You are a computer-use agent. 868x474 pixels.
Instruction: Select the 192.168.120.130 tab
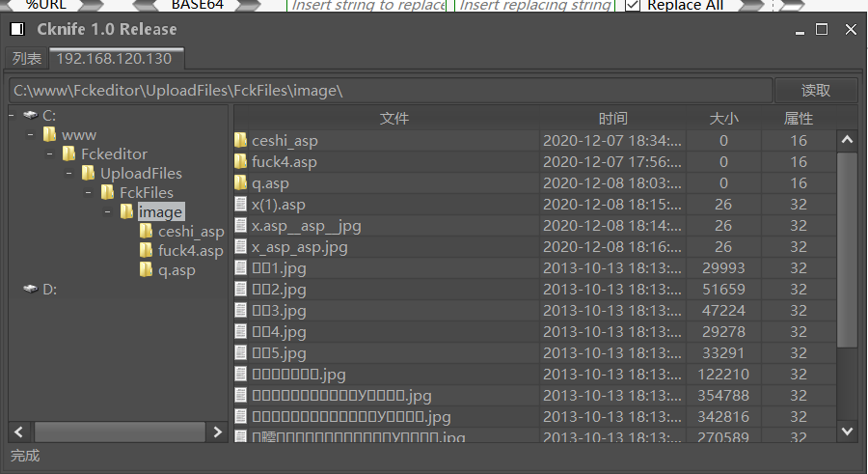coord(117,58)
